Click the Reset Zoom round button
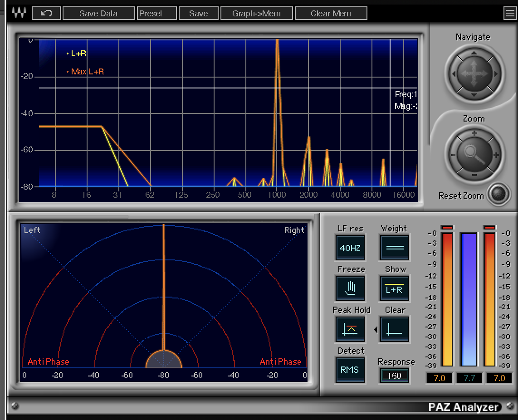 498,194
